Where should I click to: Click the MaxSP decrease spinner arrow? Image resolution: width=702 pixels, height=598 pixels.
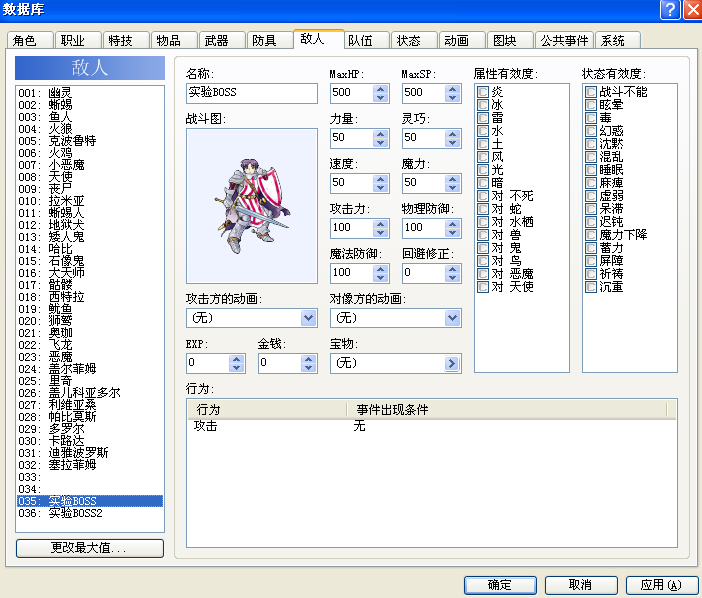pyautogui.click(x=453, y=98)
